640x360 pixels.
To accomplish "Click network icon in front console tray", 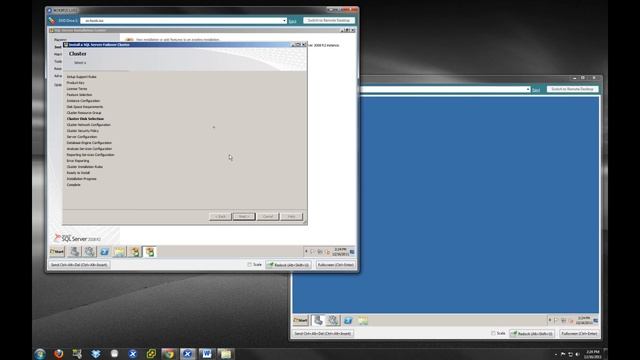I will click(x=320, y=252).
